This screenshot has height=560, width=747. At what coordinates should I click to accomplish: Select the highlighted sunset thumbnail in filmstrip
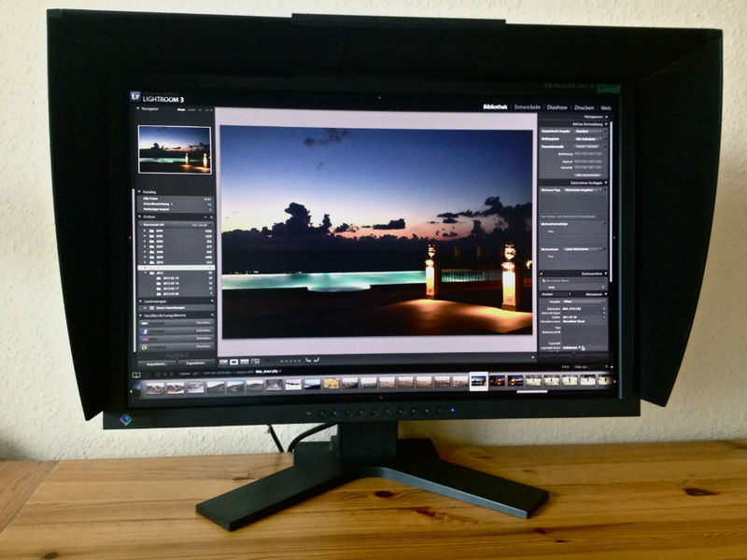pos(478,381)
